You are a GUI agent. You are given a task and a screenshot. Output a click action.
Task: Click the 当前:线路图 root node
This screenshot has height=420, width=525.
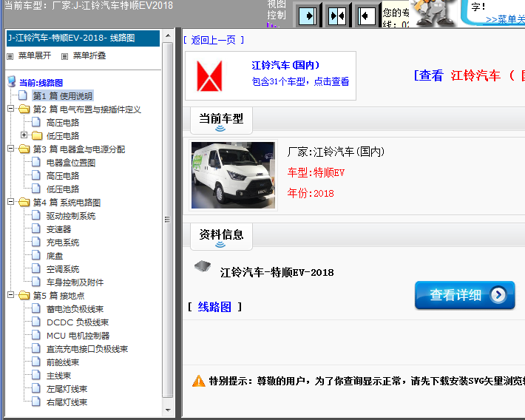[41, 83]
